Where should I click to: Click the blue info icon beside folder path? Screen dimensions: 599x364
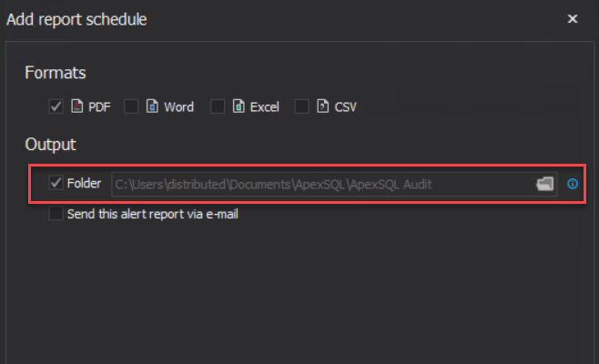[x=573, y=184]
